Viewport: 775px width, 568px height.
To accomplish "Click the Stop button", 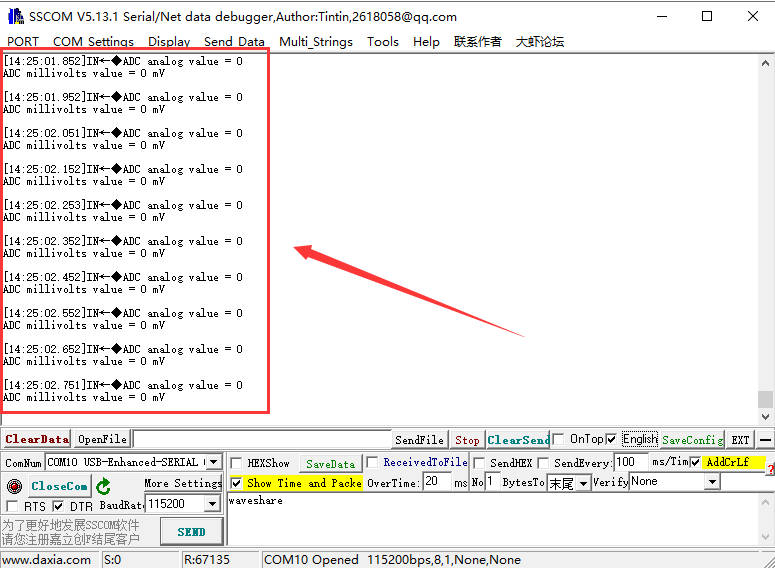I will [467, 440].
